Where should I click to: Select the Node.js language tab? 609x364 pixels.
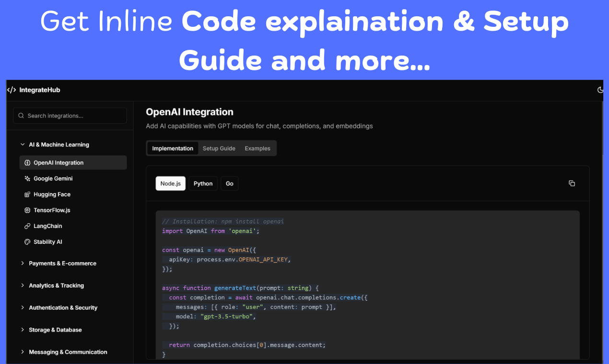click(171, 183)
